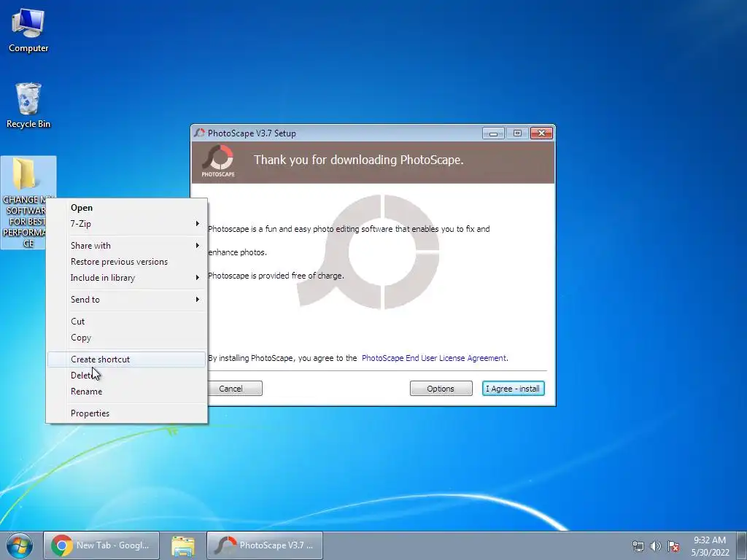This screenshot has height=560, width=747.
Task: Select Rename in the context menu
Action: [127, 392]
